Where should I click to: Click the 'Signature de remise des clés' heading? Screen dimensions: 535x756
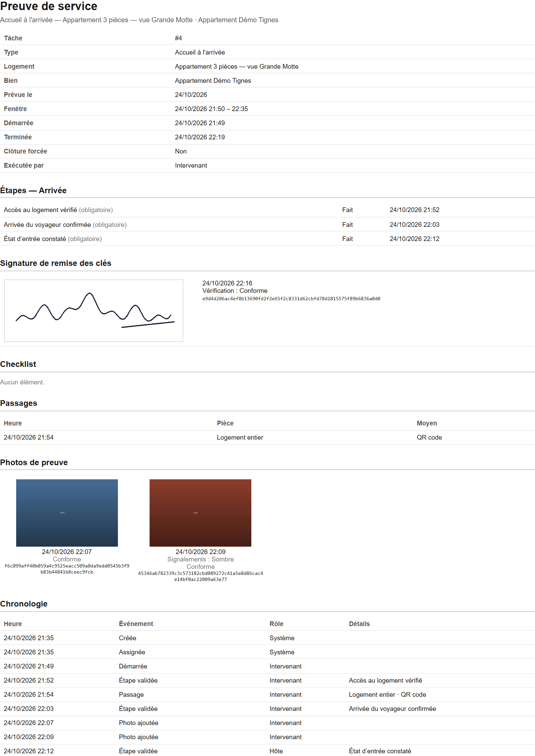[56, 263]
